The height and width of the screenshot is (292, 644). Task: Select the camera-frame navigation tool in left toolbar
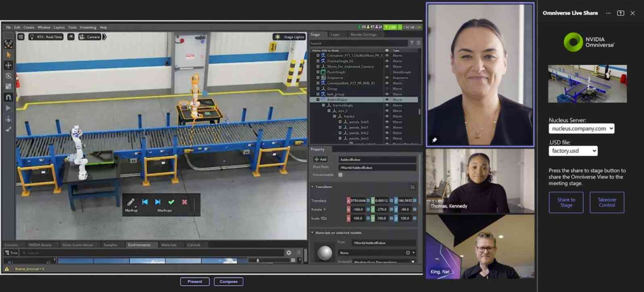8,44
